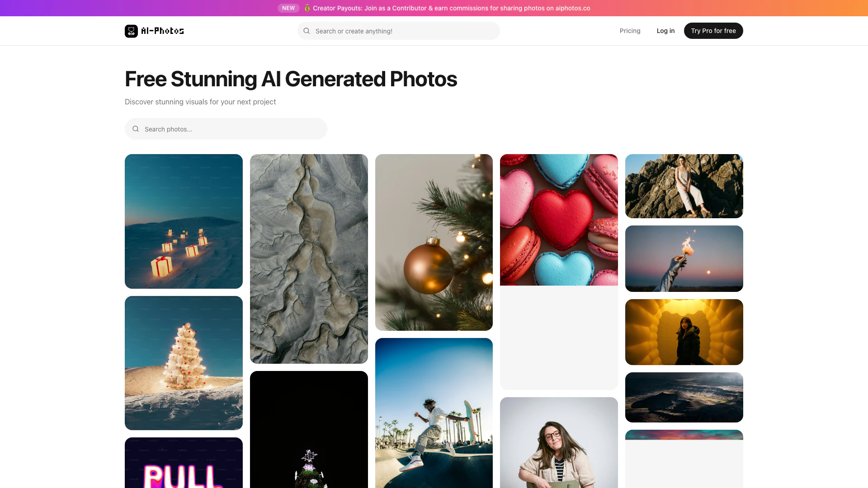Open the woman sitting on rocks photo
Screen dimensions: 868x488
[684, 186]
